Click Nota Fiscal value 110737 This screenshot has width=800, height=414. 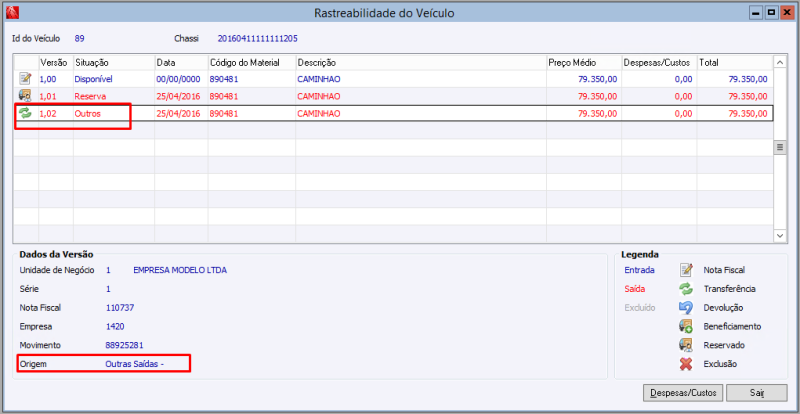[120, 308]
